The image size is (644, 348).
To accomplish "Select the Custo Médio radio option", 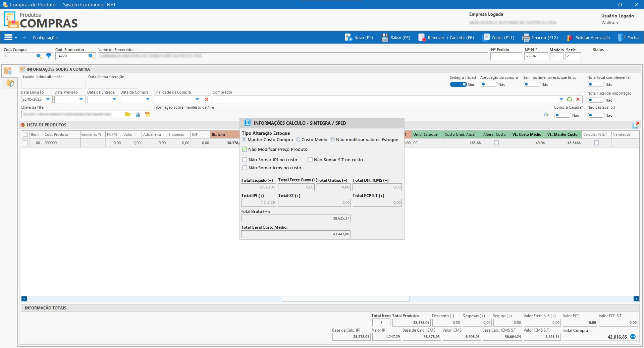I will point(298,140).
